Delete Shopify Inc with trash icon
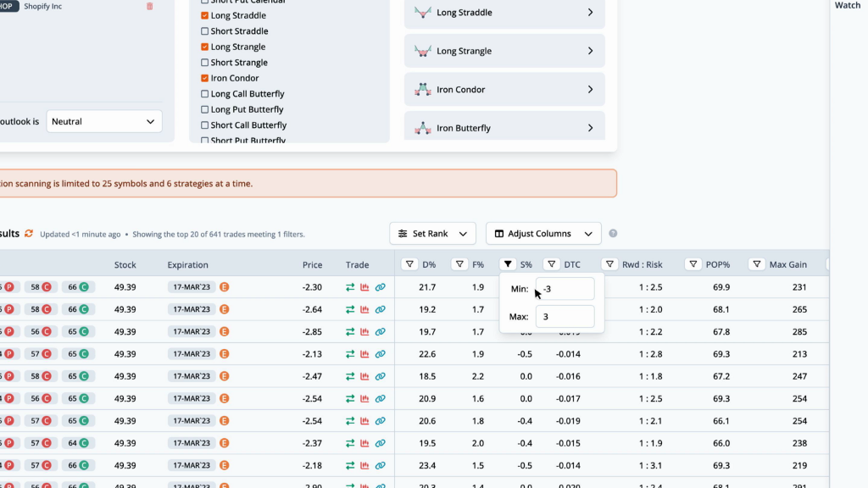868x488 pixels. point(150,6)
